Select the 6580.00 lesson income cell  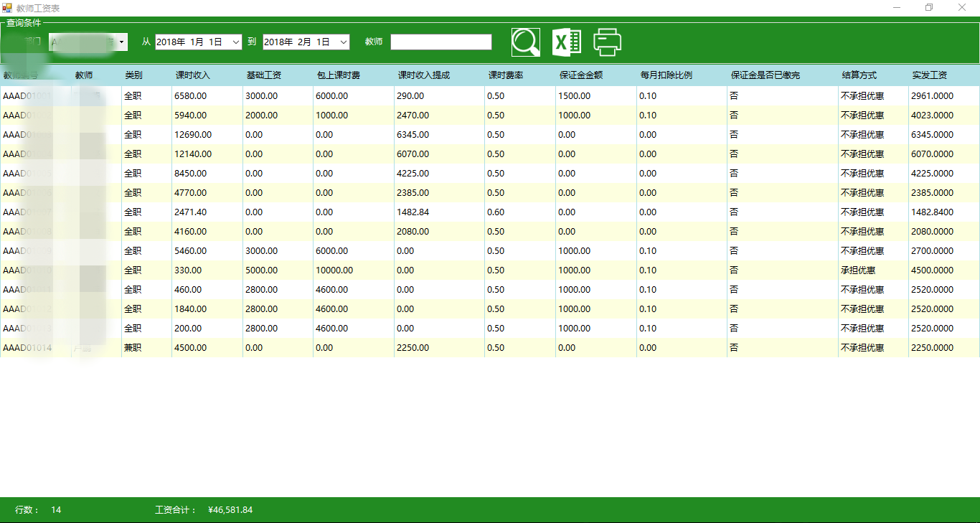pos(207,96)
